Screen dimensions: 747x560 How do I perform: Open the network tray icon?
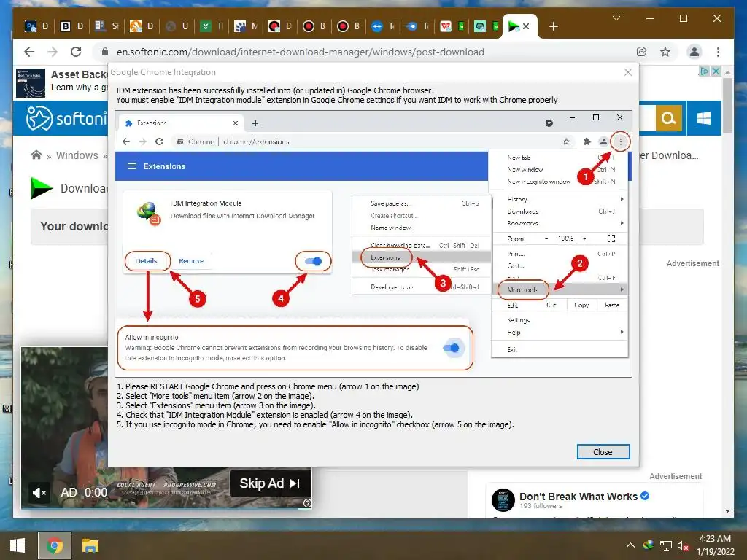[x=665, y=545]
